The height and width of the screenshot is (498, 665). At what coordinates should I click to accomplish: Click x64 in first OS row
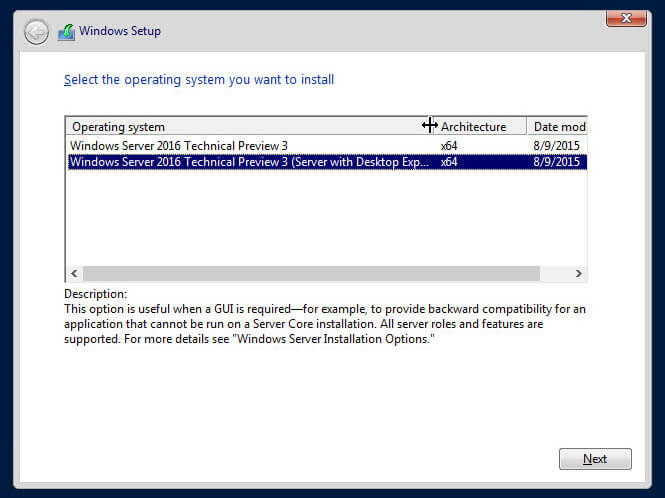pos(449,145)
